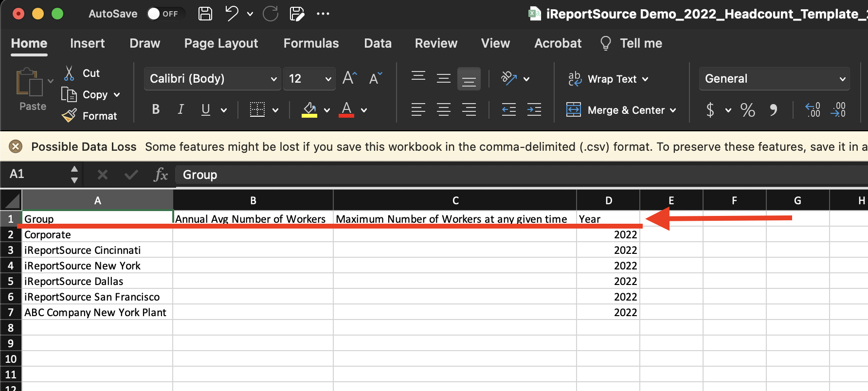Viewport: 868px width, 391px height.
Task: Undo the last action
Action: click(x=232, y=14)
